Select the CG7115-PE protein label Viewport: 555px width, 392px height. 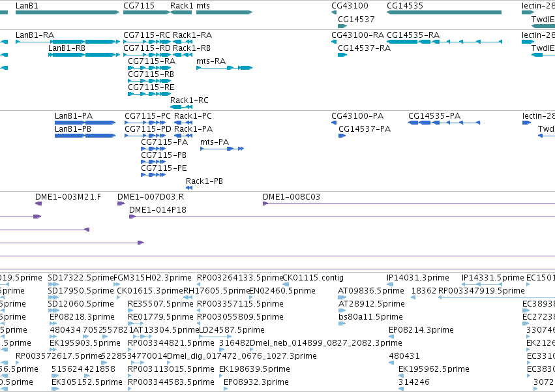[164, 168]
